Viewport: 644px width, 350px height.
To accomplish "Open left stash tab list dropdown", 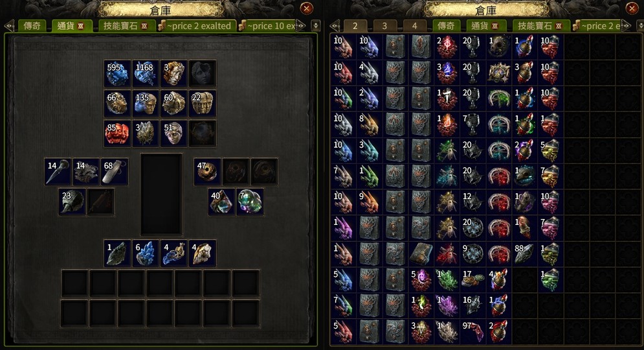I will (315, 25).
